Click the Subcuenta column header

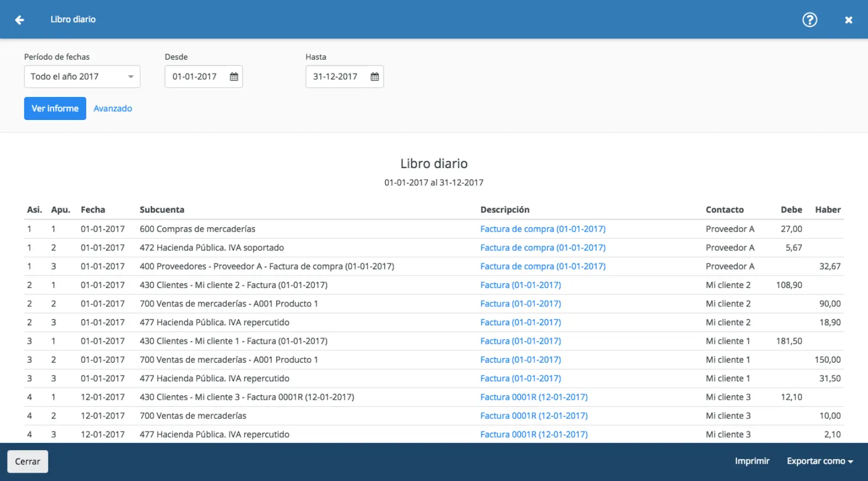point(162,210)
